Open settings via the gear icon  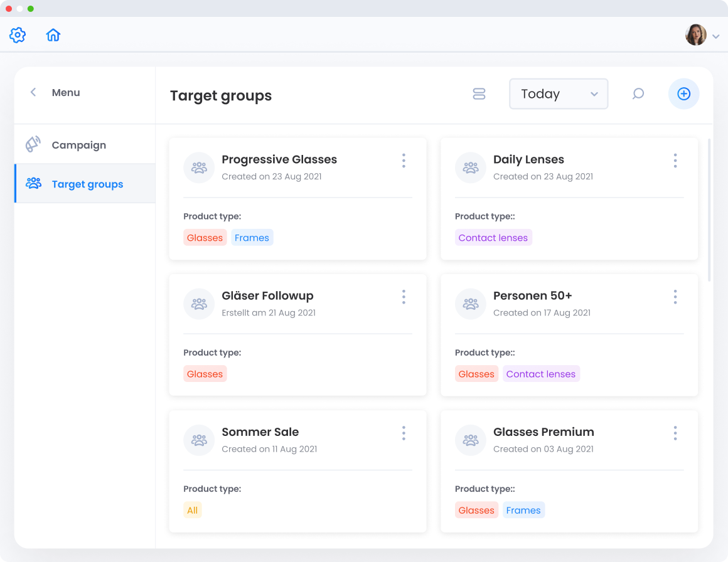pos(18,35)
